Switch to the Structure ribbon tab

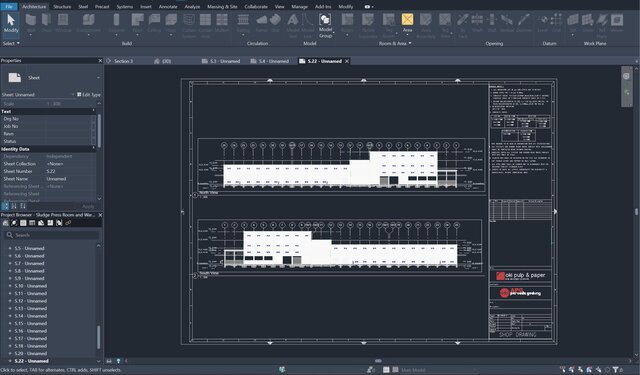pyautogui.click(x=62, y=7)
